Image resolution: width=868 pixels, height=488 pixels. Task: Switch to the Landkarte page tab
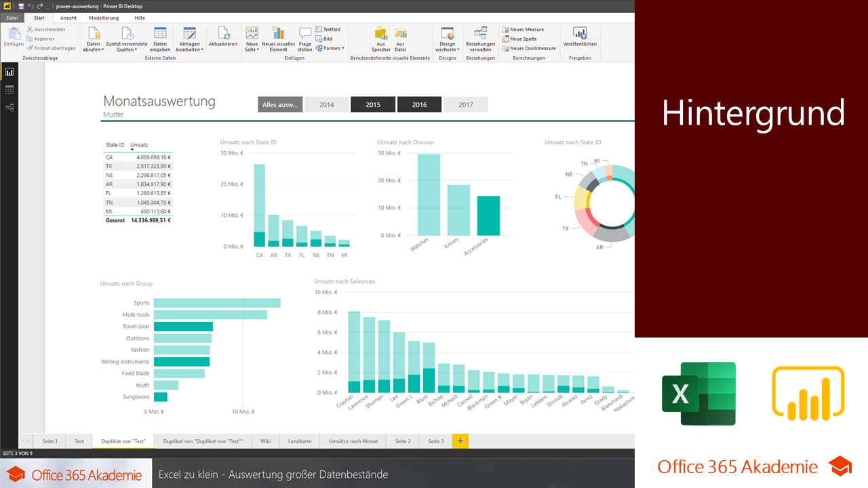tap(300, 441)
